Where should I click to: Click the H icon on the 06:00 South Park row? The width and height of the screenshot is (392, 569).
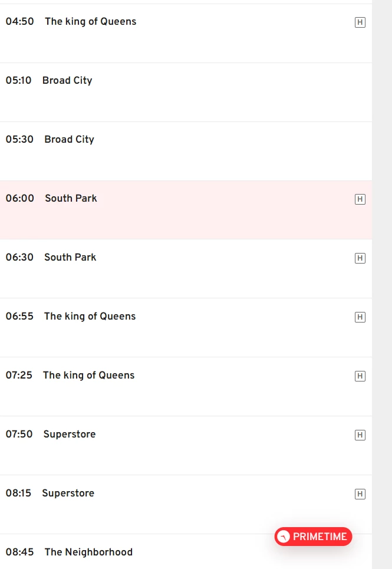pos(360,199)
